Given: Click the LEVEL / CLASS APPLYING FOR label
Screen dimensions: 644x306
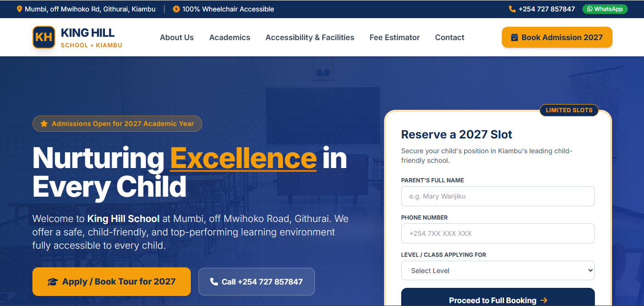Looking at the screenshot, I should tap(444, 255).
